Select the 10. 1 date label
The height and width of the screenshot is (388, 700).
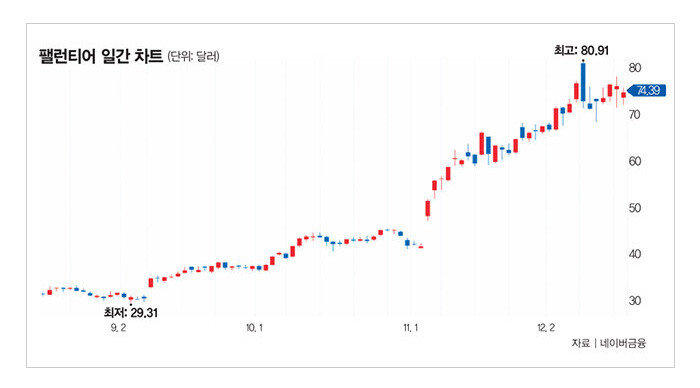coord(254,328)
